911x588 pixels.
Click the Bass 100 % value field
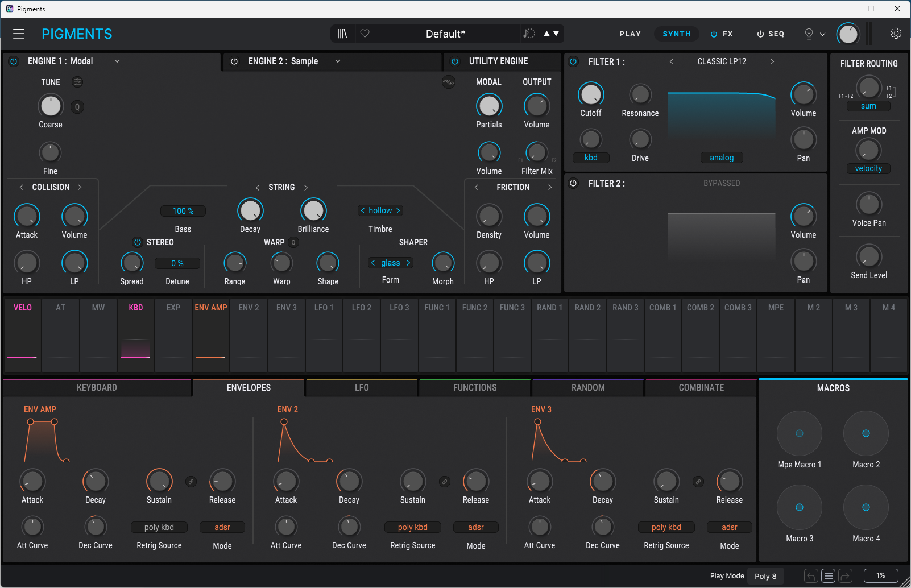tap(183, 211)
